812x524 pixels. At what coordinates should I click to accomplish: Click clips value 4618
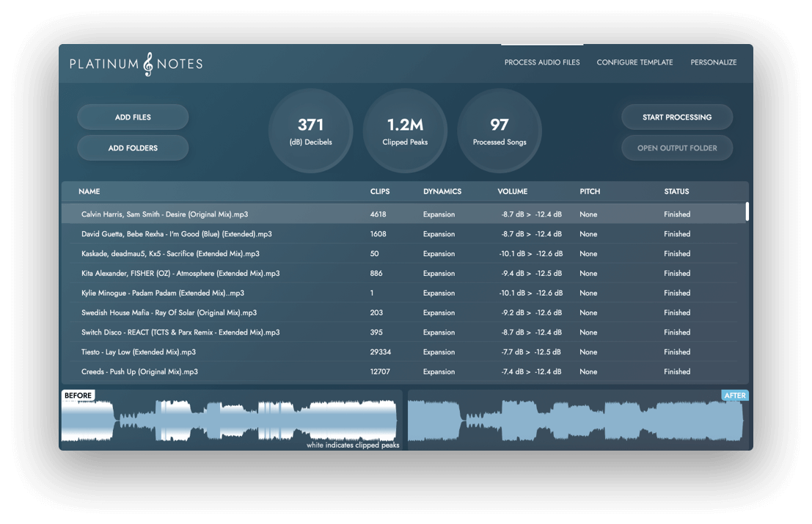pyautogui.click(x=378, y=214)
